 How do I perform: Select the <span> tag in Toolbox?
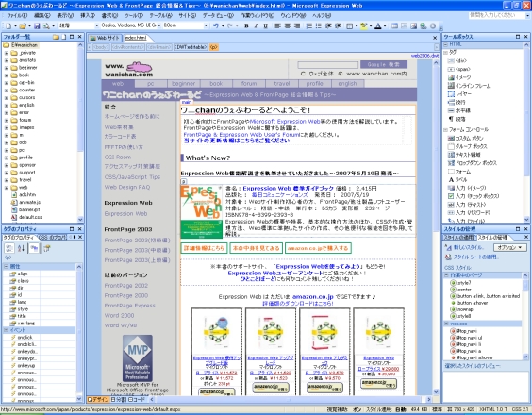459,69
